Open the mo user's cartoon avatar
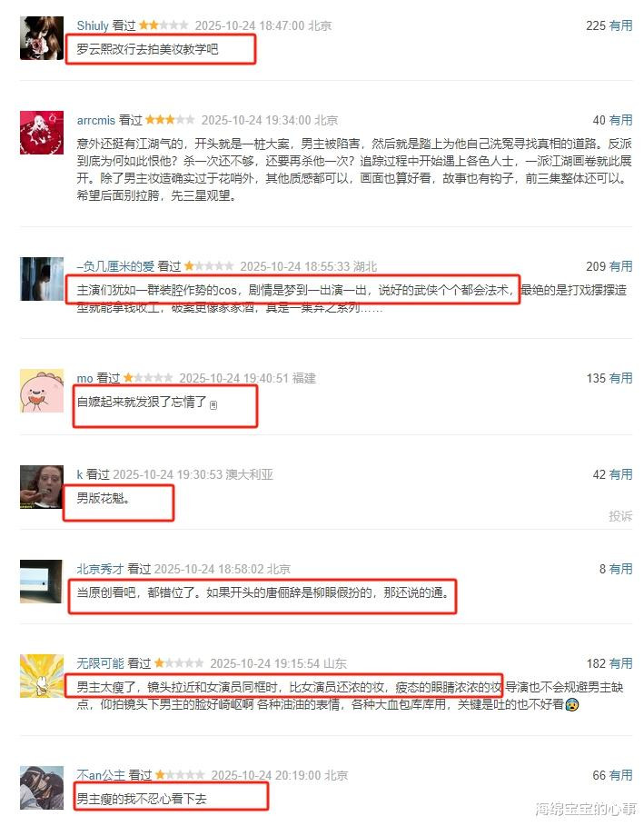 pyautogui.click(x=42, y=391)
